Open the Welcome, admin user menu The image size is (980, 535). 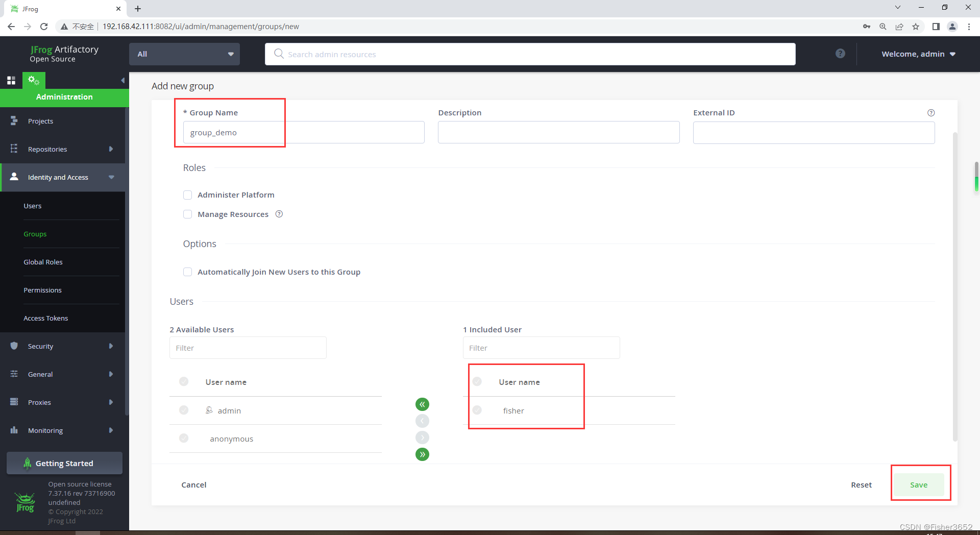pyautogui.click(x=918, y=54)
